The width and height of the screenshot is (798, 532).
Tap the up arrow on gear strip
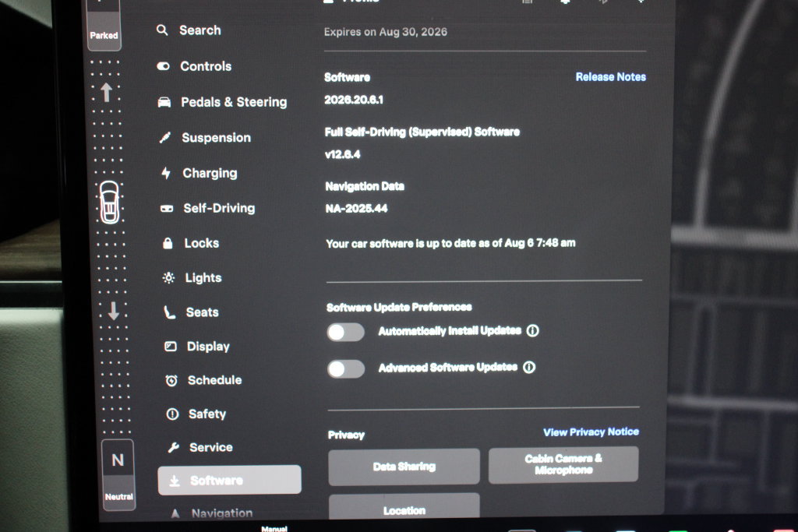point(106,93)
